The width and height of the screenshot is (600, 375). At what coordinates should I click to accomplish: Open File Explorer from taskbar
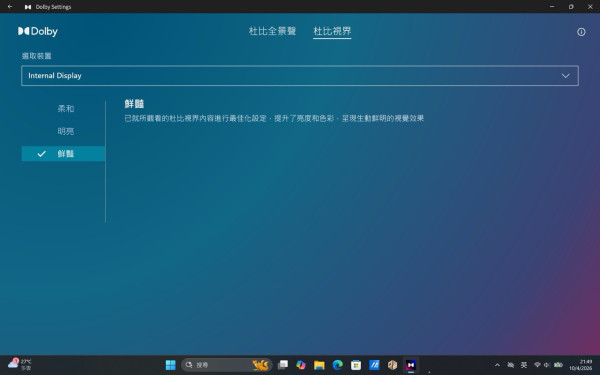(319, 365)
